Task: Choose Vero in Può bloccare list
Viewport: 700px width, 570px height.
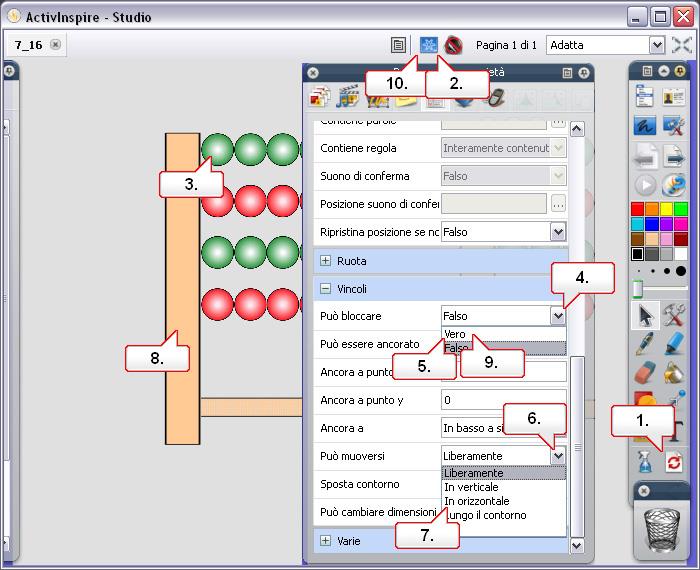Action: pyautogui.click(x=504, y=334)
